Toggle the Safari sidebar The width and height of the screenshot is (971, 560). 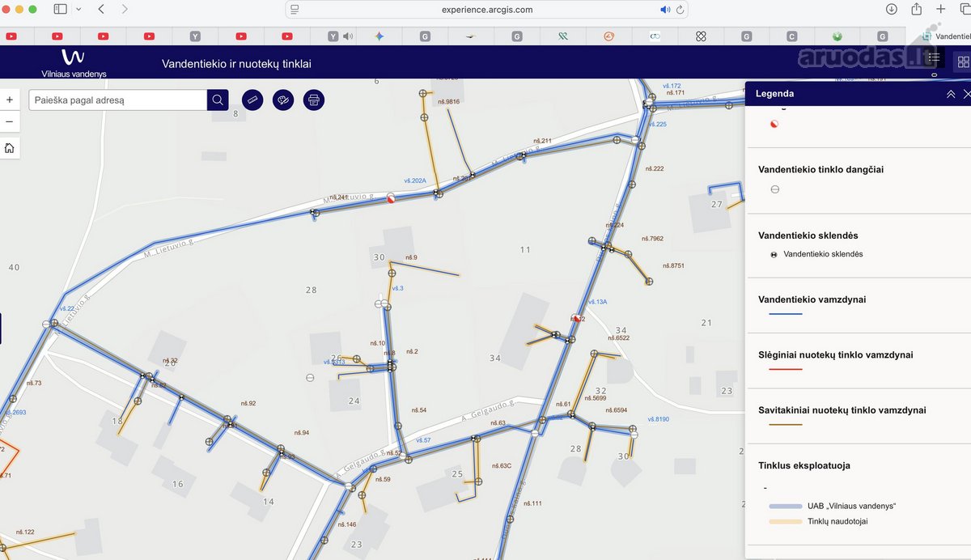point(60,9)
